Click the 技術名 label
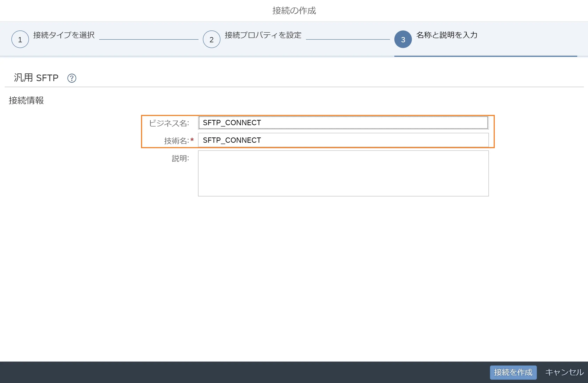Viewport: 588px width, 383px height. pyautogui.click(x=177, y=141)
